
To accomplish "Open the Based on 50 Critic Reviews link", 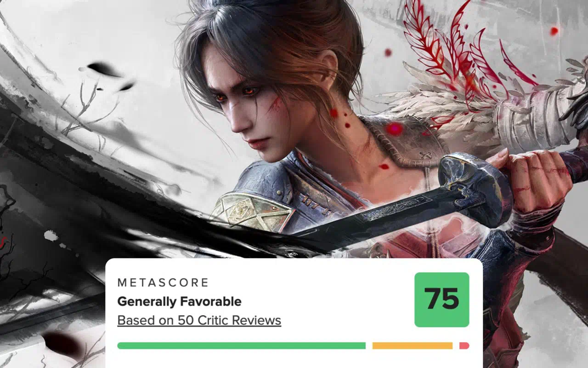I will (199, 320).
